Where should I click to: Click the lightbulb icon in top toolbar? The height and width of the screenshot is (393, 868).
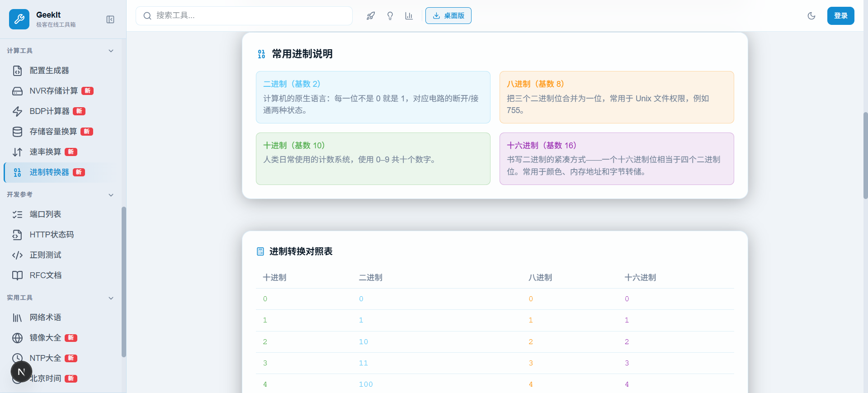[x=390, y=16]
